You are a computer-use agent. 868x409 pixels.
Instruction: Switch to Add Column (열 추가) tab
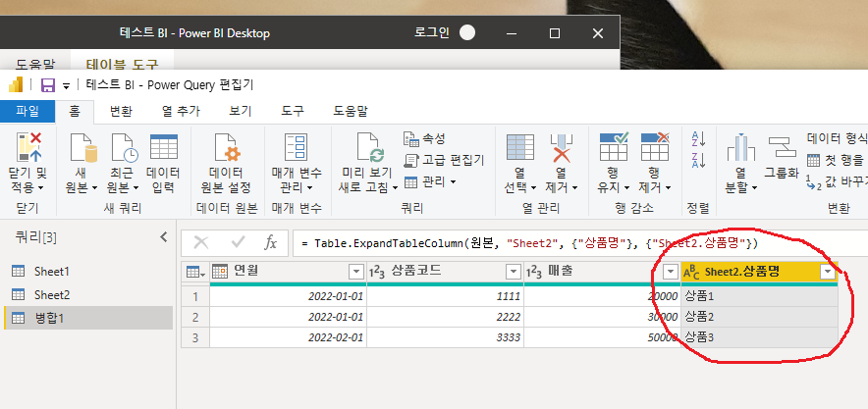(181, 111)
